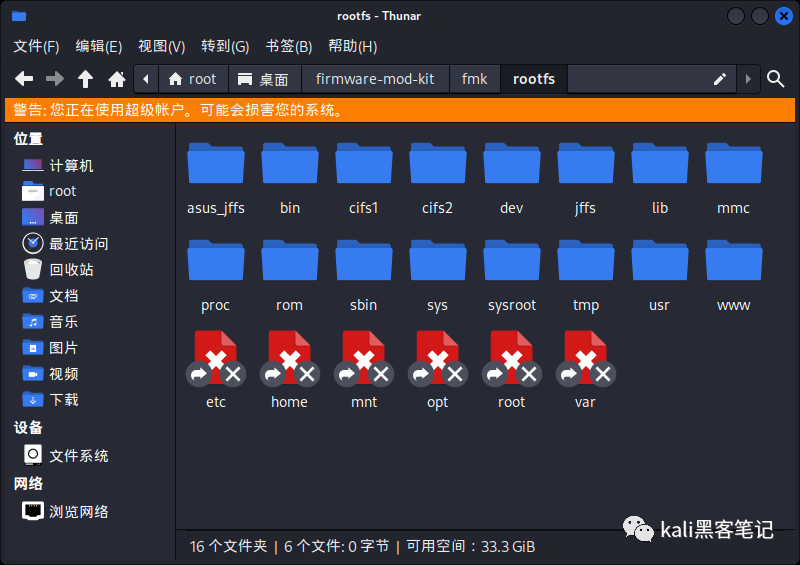Jump to firmware-mod-kit in path bar

coord(375,79)
